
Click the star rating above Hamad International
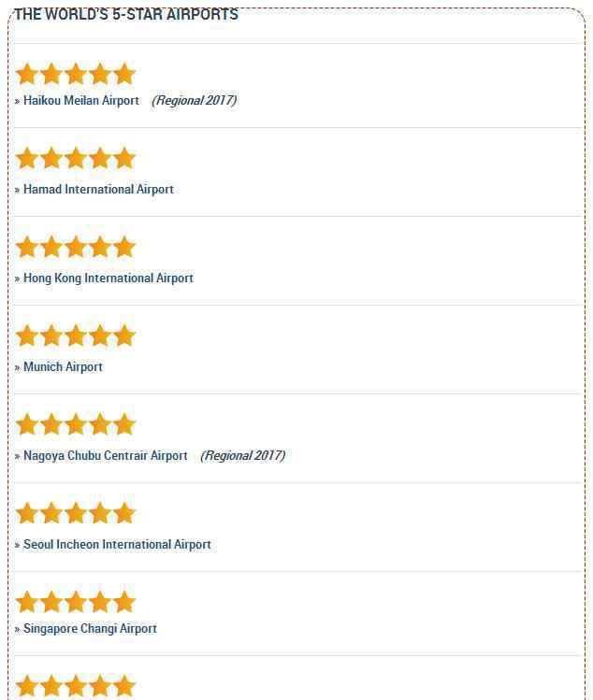76,159
